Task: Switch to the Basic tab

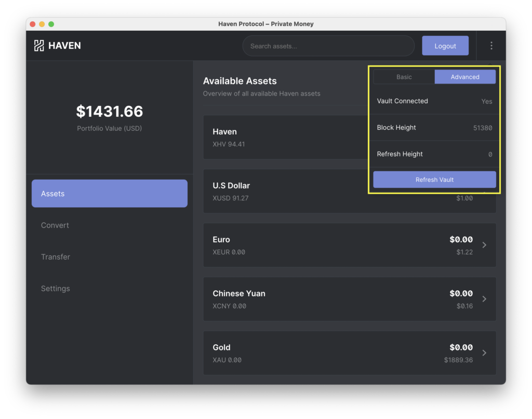Action: 404,77
